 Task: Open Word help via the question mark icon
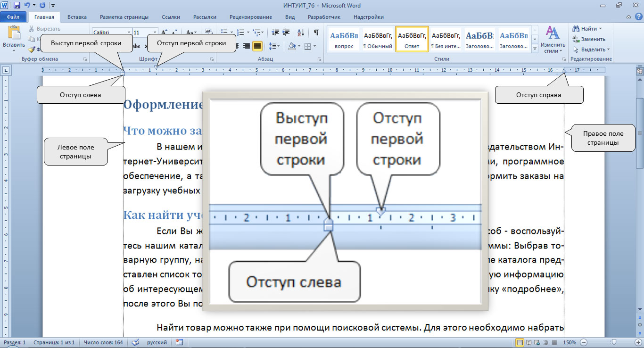tap(638, 17)
